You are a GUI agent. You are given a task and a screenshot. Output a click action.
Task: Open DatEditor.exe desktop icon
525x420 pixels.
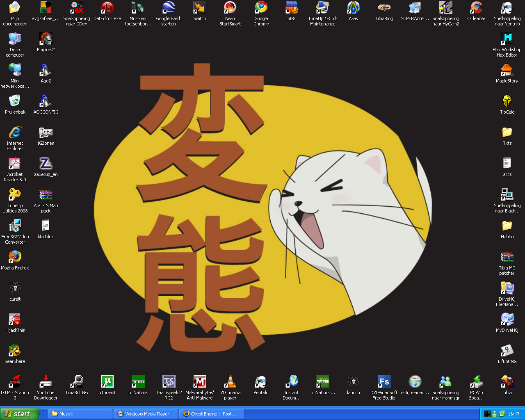107,7
